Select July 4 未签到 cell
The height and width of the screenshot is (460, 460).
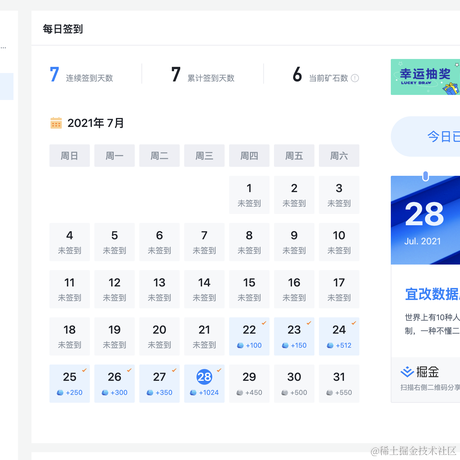pos(69,242)
